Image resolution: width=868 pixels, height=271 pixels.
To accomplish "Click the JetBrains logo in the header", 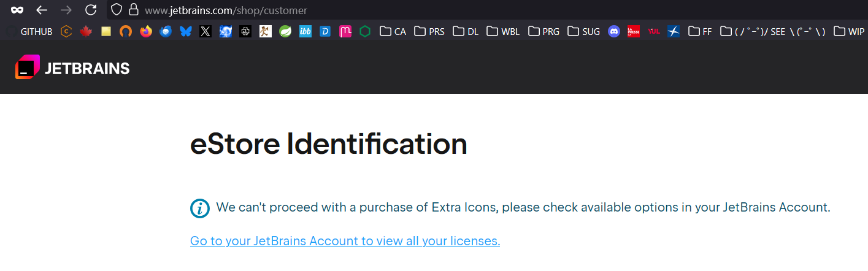I will coord(72,68).
